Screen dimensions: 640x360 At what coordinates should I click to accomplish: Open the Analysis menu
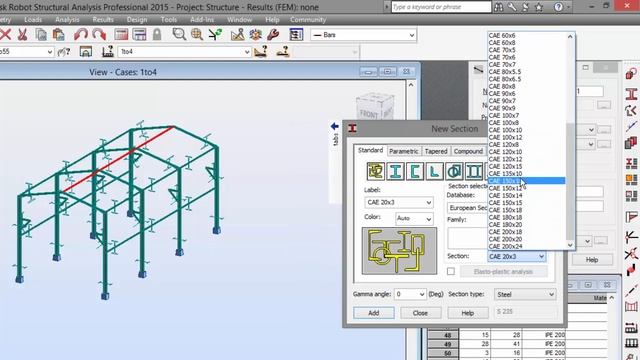(x=67, y=20)
